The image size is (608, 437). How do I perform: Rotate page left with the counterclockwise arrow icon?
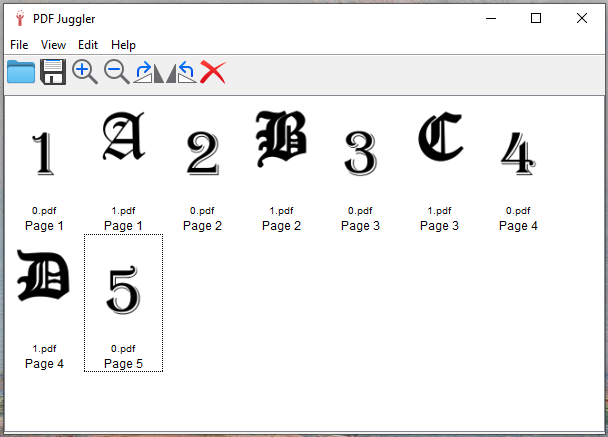(181, 72)
